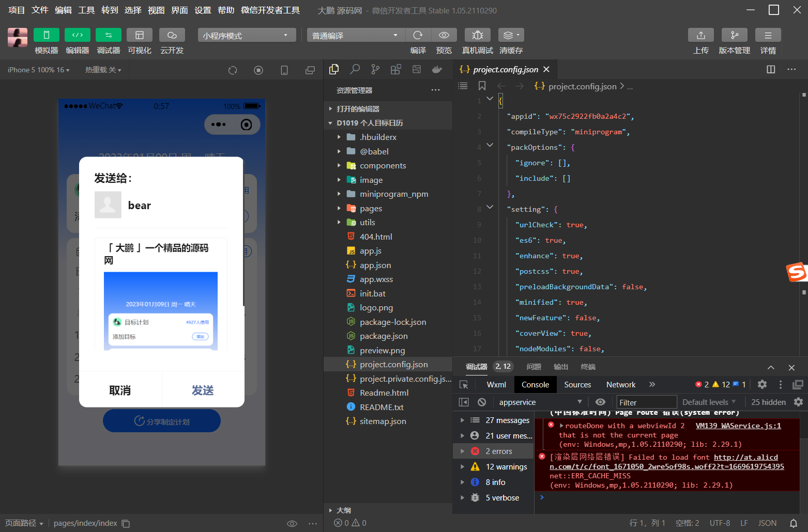This screenshot has width=808, height=532.
Task: Open app.json in the file tree
Action: (375, 265)
